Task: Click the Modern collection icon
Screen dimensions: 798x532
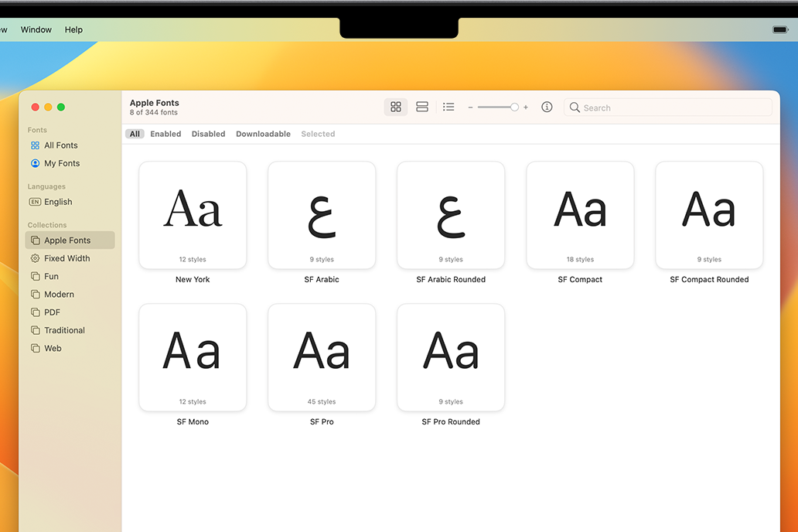Action: [35, 295]
